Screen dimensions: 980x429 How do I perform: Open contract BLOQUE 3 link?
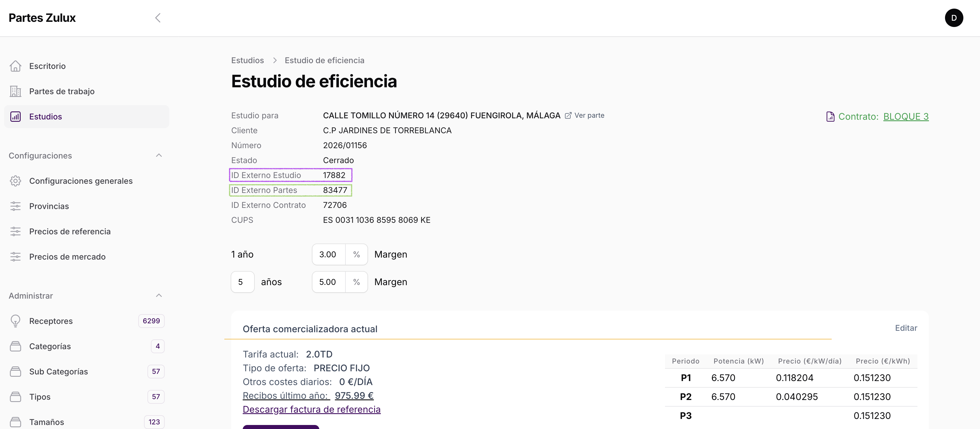click(906, 117)
